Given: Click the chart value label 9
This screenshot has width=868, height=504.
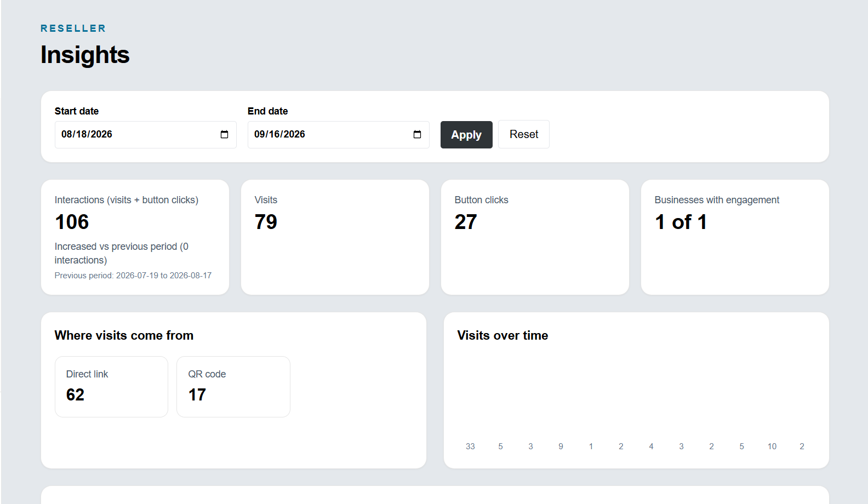Looking at the screenshot, I should tap(561, 446).
